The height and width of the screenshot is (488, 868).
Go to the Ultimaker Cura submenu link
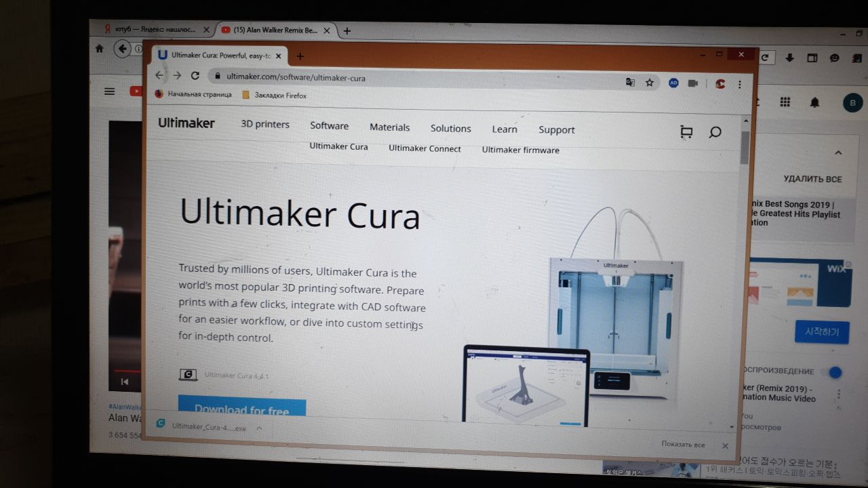click(338, 146)
